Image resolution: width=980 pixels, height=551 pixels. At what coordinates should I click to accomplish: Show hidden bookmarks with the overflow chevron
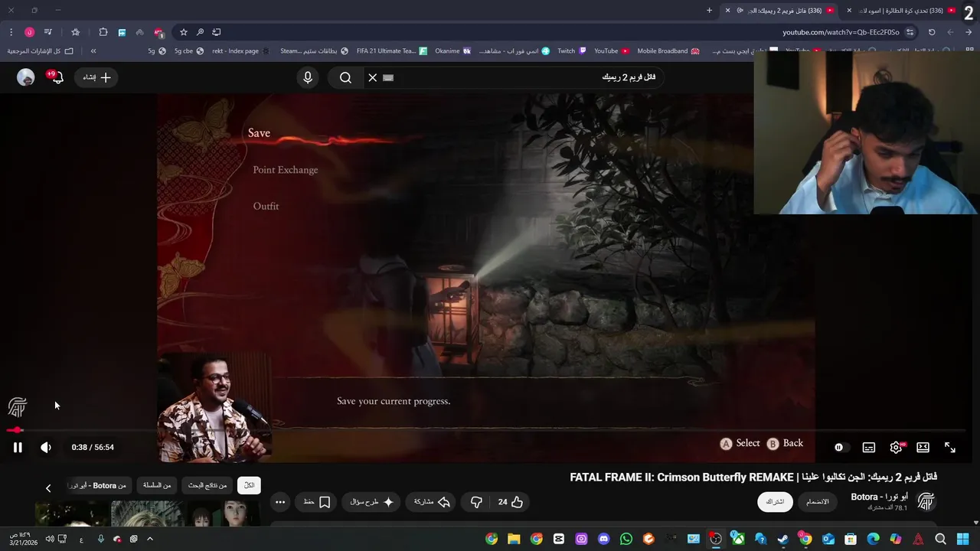[x=93, y=51]
